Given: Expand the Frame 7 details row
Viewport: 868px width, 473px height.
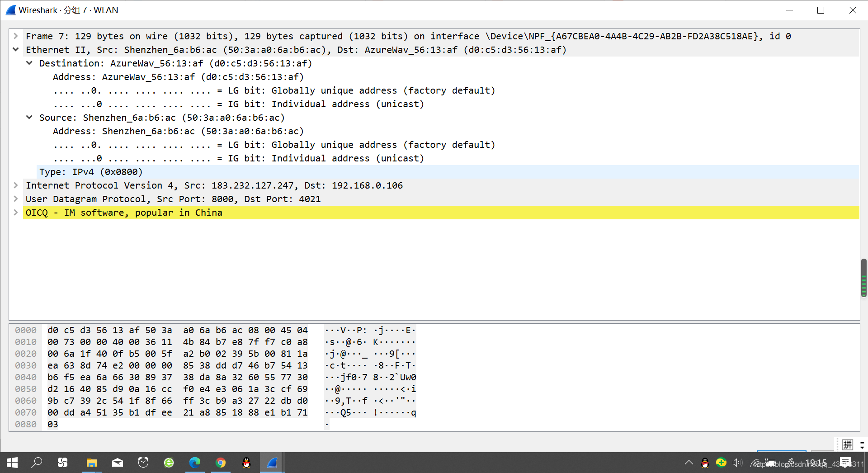Looking at the screenshot, I should (x=16, y=36).
